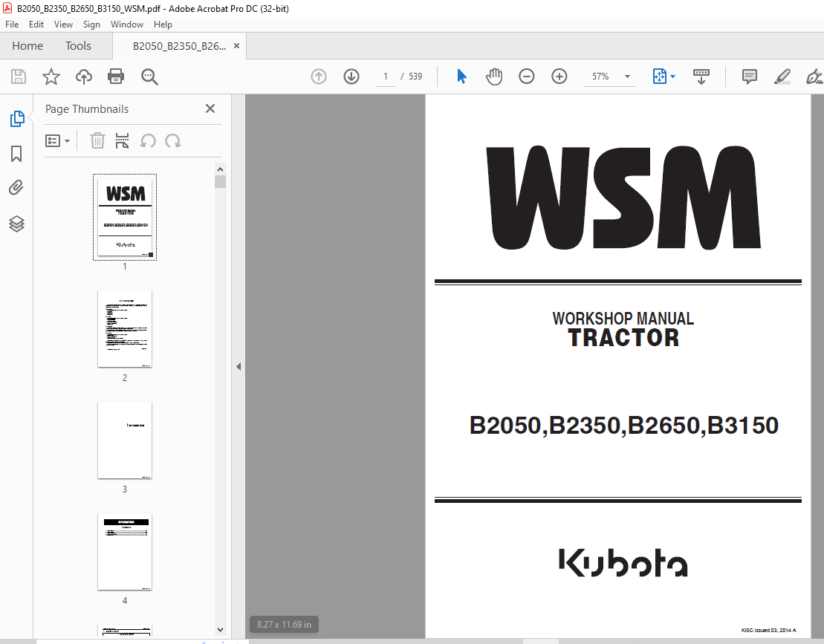Click the TRACTOR title text
824x644 pixels.
tap(623, 338)
